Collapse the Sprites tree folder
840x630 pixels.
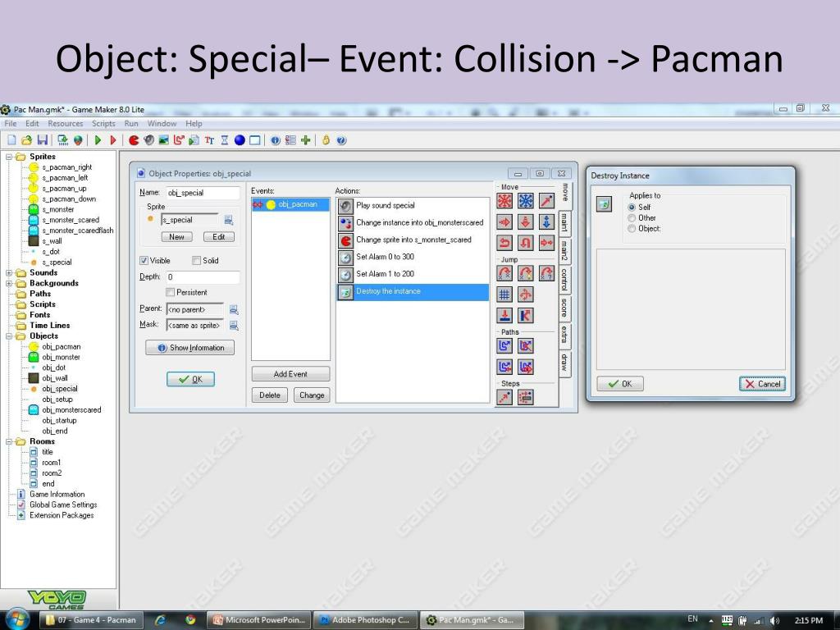(x=9, y=157)
